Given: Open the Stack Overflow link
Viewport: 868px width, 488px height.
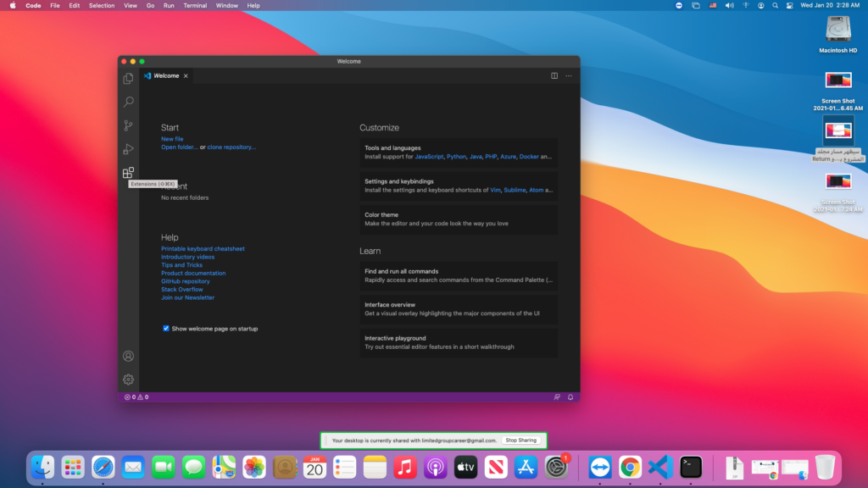Looking at the screenshot, I should 181,290.
